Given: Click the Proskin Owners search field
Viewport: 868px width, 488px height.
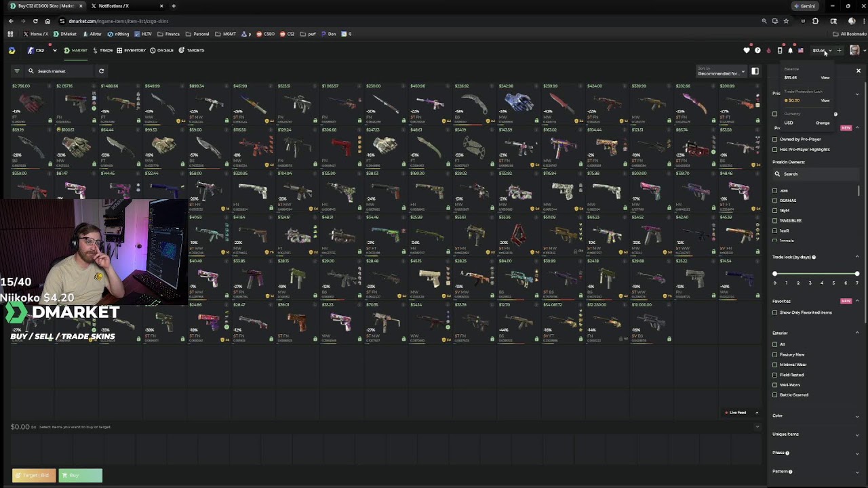Looking at the screenshot, I should pyautogui.click(x=816, y=174).
